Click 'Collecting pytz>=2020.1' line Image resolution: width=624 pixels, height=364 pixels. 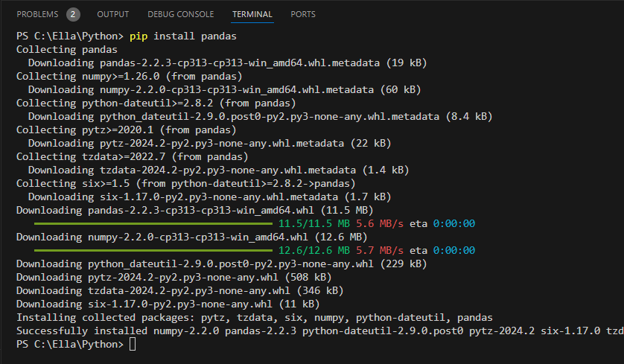(126, 130)
